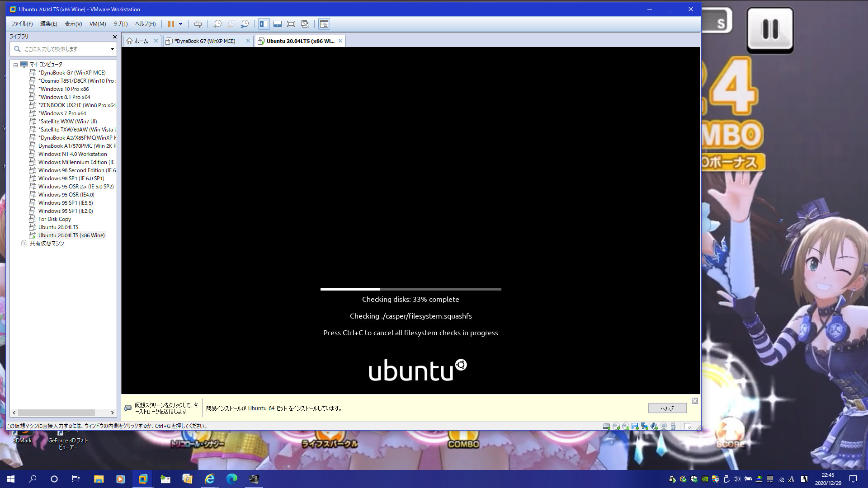
Task: Open Windows Start menu
Action: (x=11, y=479)
